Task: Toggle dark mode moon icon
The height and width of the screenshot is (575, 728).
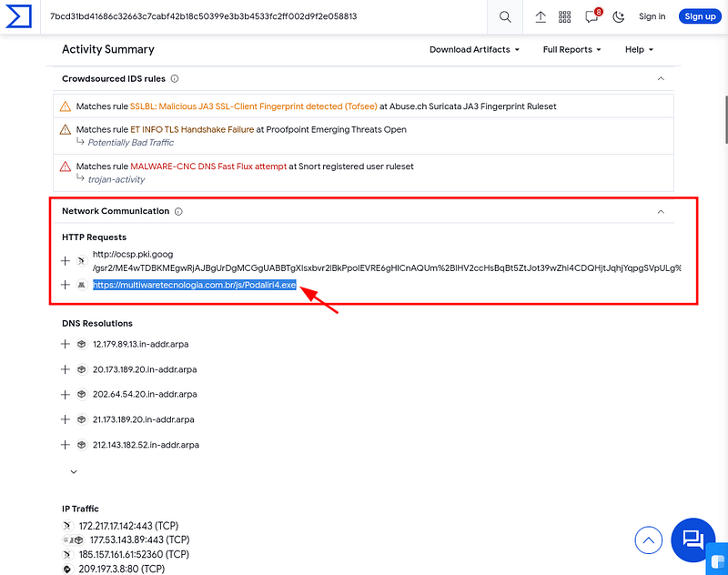Action: (x=618, y=17)
